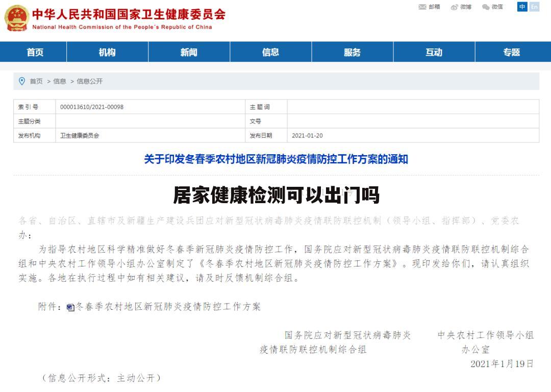Open the 微博 Weibo icon
551x392 pixels.
pos(455,7)
